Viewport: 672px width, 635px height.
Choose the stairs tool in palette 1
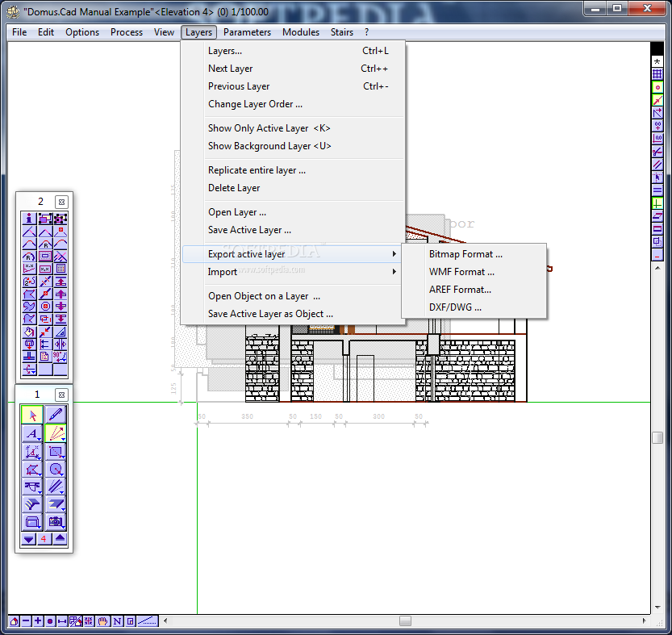[x=32, y=503]
